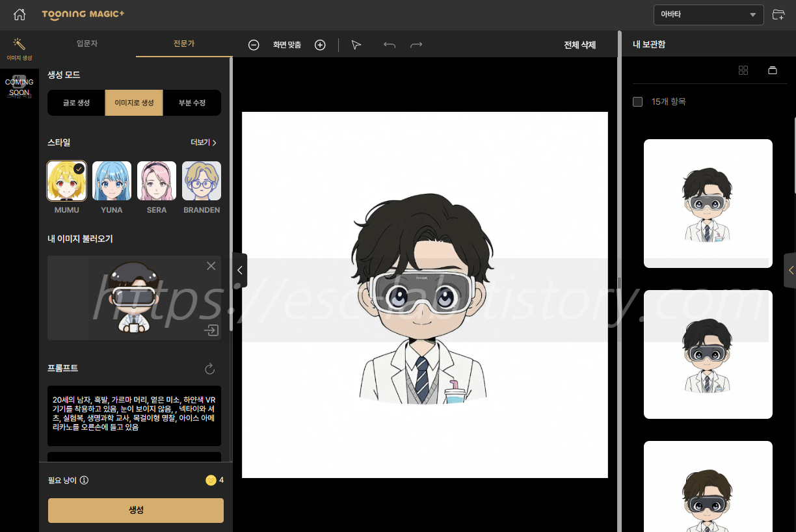Image resolution: width=796 pixels, height=532 pixels.
Task: Collapse the left panel arrow handle
Action: 239,270
